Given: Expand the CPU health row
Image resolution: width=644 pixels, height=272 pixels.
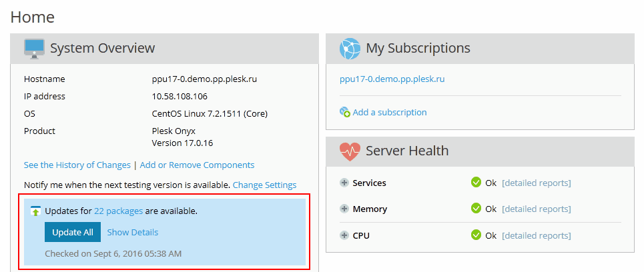Looking at the screenshot, I should (344, 235).
